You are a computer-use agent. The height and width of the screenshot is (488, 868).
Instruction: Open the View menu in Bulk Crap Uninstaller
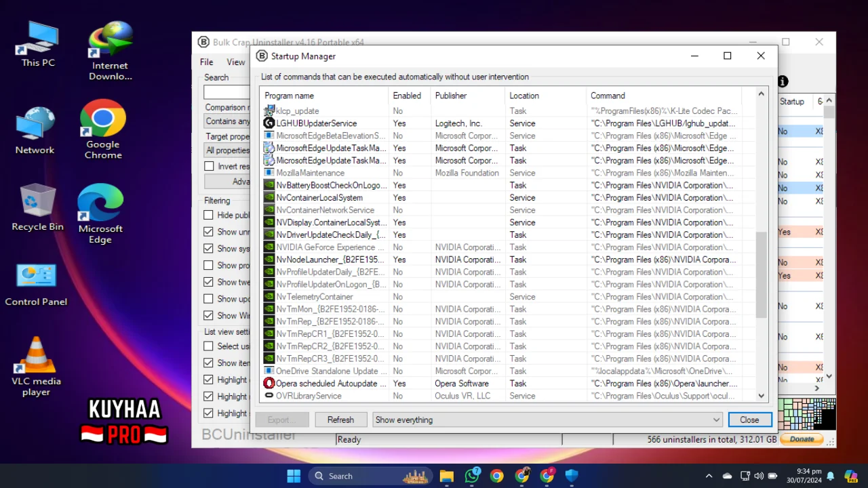click(236, 62)
